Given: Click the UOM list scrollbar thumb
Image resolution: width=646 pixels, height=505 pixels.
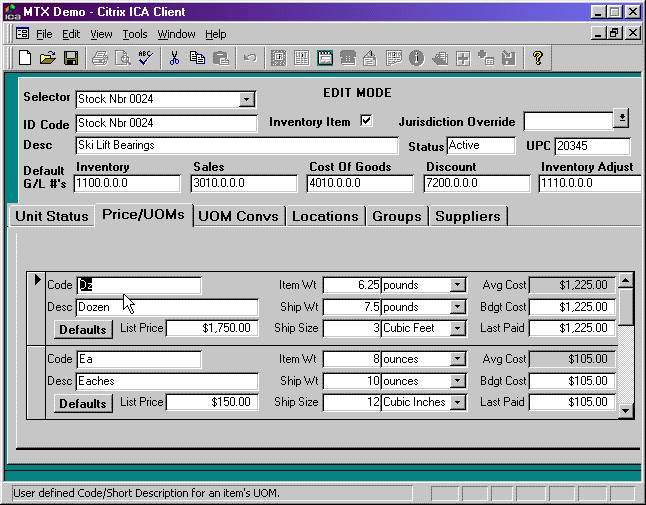Looking at the screenshot, I should click(625, 306).
